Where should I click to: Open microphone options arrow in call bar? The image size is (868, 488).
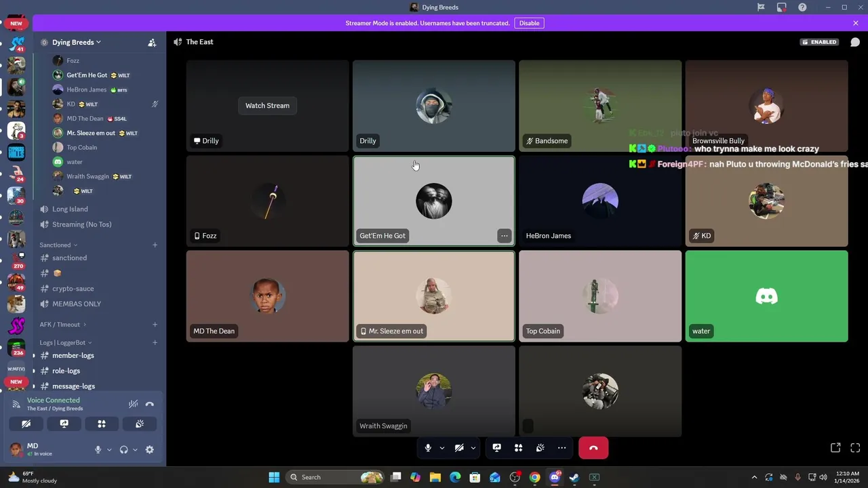[442, 448]
